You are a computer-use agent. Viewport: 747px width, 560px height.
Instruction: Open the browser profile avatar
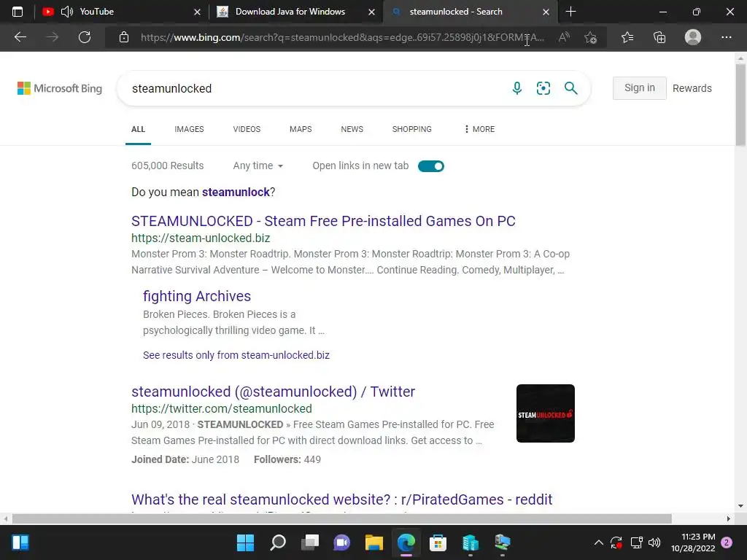point(693,37)
